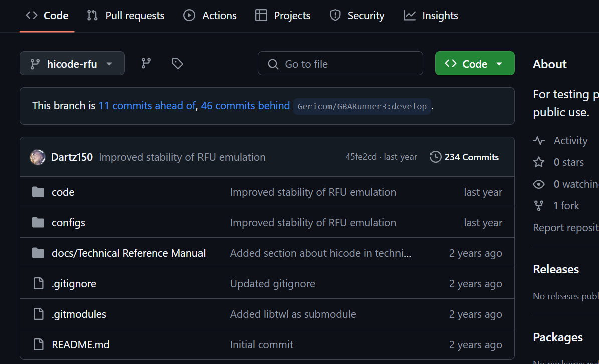Open 'Added libtwl as submodule' commit
This screenshot has height=364, width=599.
click(293, 314)
